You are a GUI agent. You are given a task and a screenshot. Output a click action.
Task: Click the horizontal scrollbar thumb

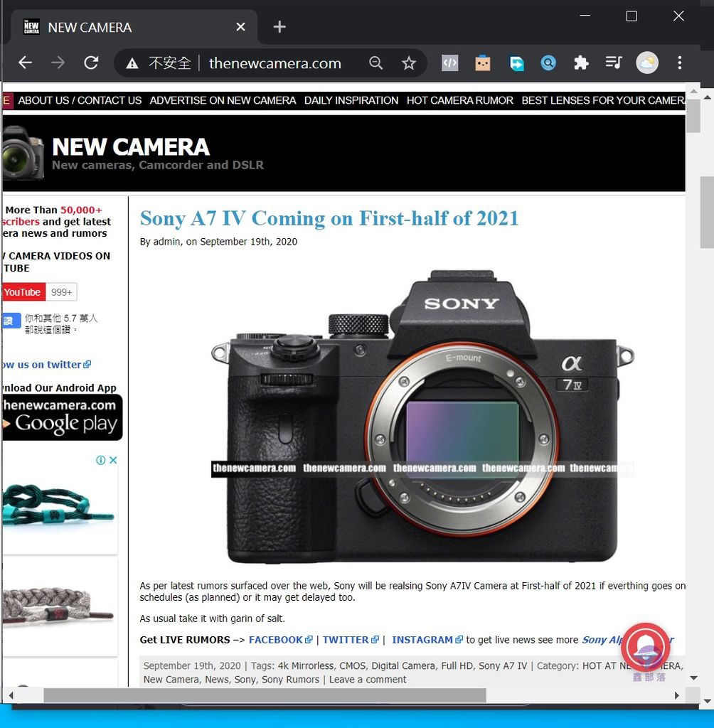point(265,695)
